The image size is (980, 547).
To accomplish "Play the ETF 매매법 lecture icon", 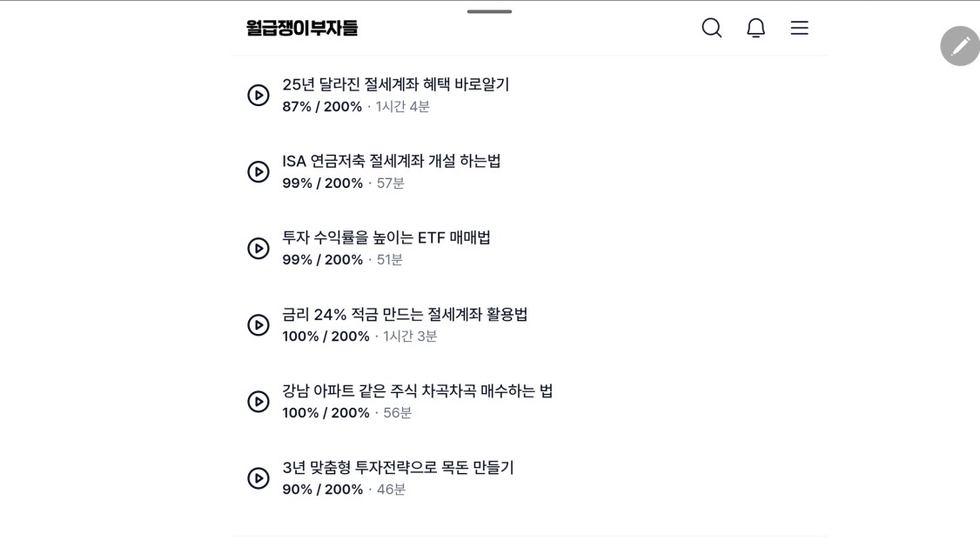I will (258, 249).
